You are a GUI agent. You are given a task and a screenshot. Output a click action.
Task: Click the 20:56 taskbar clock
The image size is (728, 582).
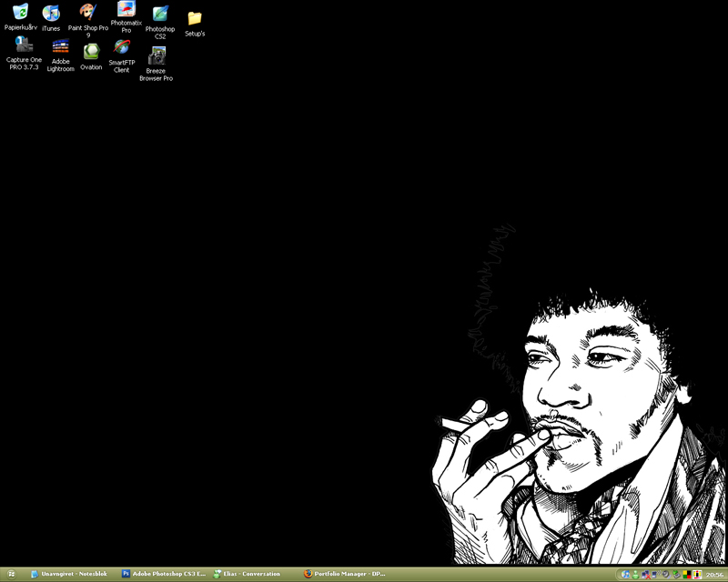714,575
